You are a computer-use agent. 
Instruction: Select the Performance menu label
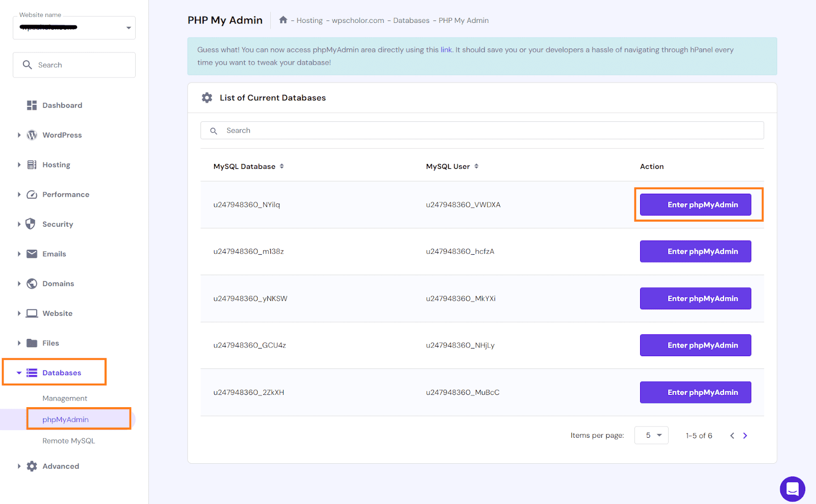click(x=66, y=195)
